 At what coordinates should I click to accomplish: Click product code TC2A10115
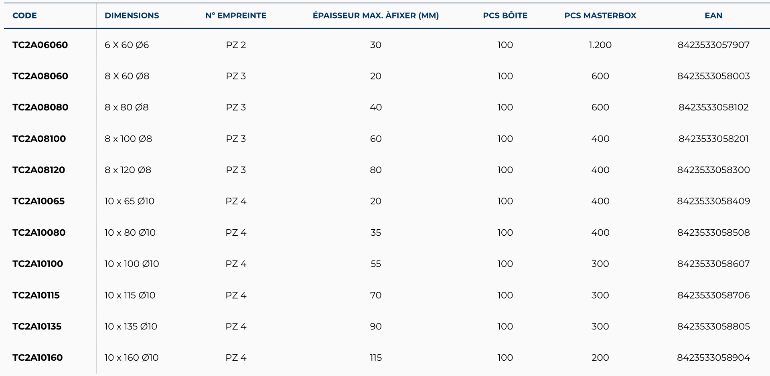[36, 295]
